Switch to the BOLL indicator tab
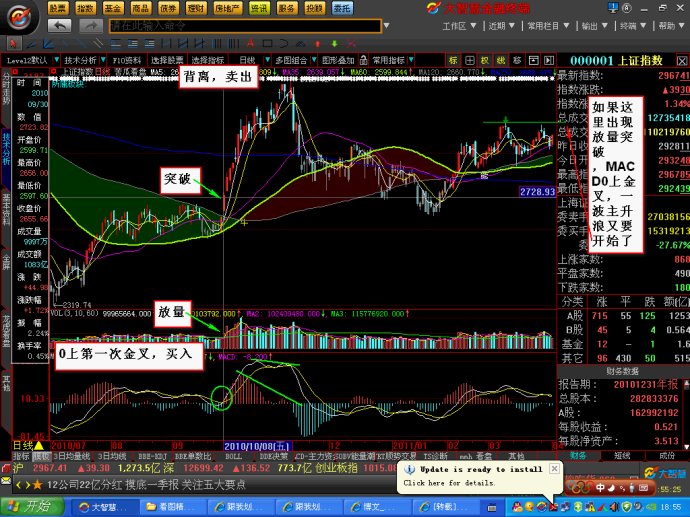Screen dimensions: 690x517 click(x=233, y=456)
